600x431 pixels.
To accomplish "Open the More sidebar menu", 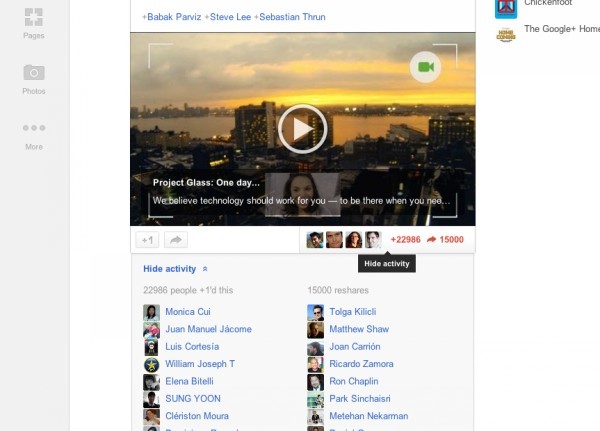I will click(34, 137).
